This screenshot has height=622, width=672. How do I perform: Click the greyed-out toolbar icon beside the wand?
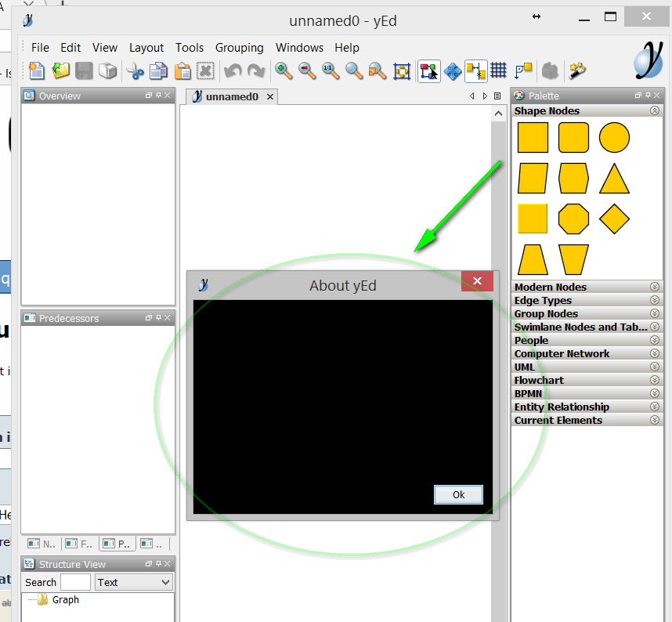[551, 71]
